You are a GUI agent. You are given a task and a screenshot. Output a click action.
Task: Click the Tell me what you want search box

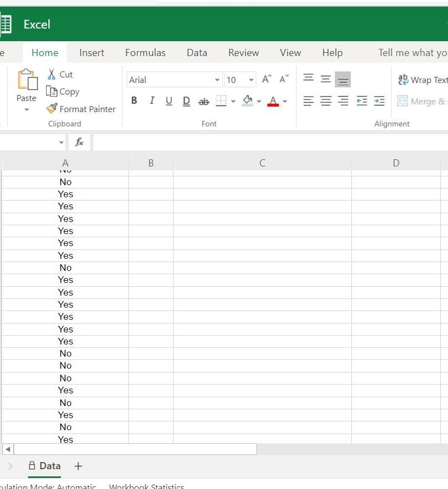pyautogui.click(x=412, y=53)
